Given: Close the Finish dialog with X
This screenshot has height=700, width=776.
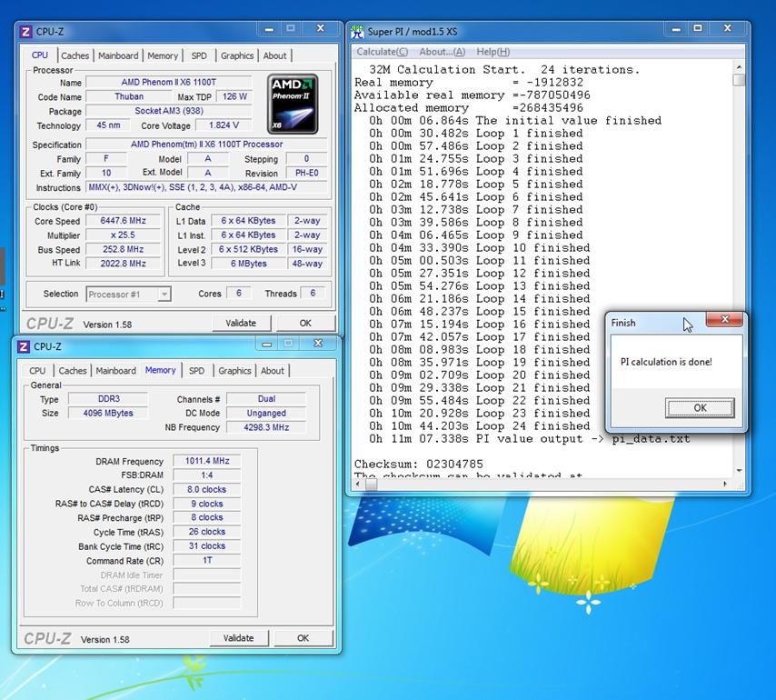Looking at the screenshot, I should (725, 319).
